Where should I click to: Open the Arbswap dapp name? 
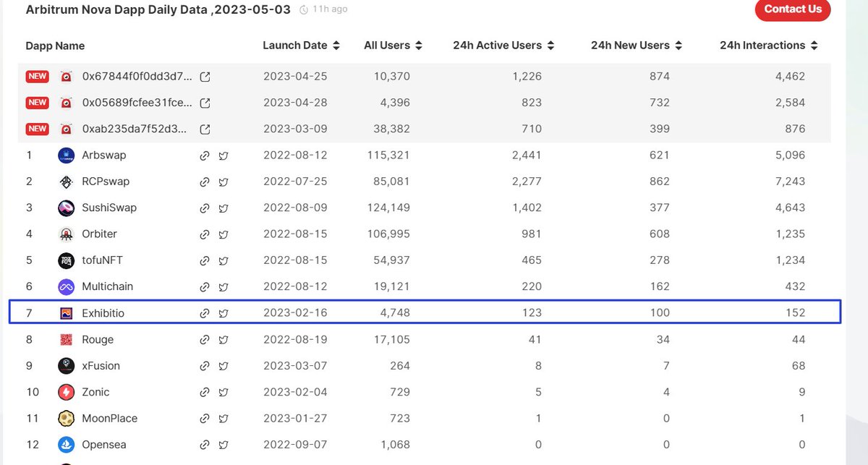point(104,155)
